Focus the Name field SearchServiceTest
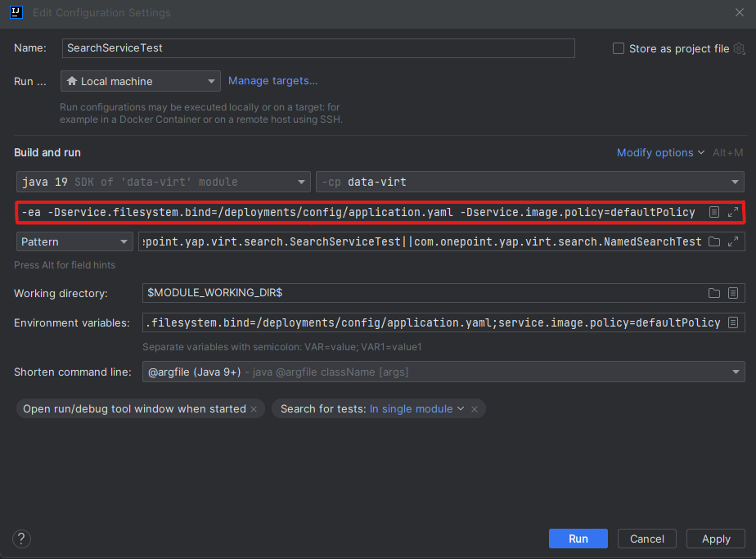The width and height of the screenshot is (756, 559). (x=318, y=48)
